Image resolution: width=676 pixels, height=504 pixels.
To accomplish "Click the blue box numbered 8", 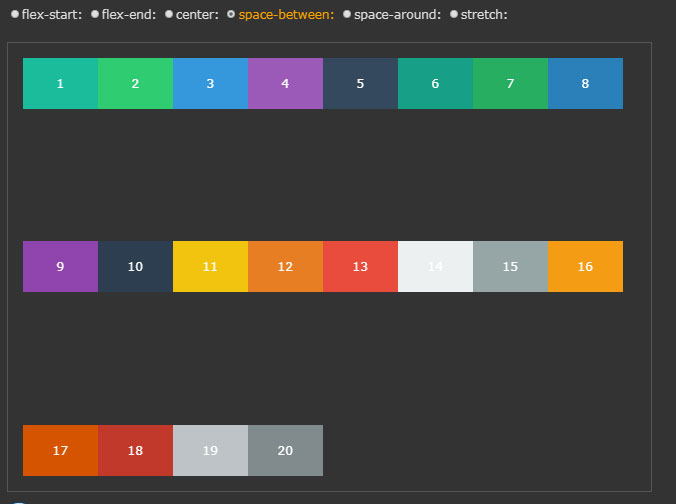I will tap(585, 83).
